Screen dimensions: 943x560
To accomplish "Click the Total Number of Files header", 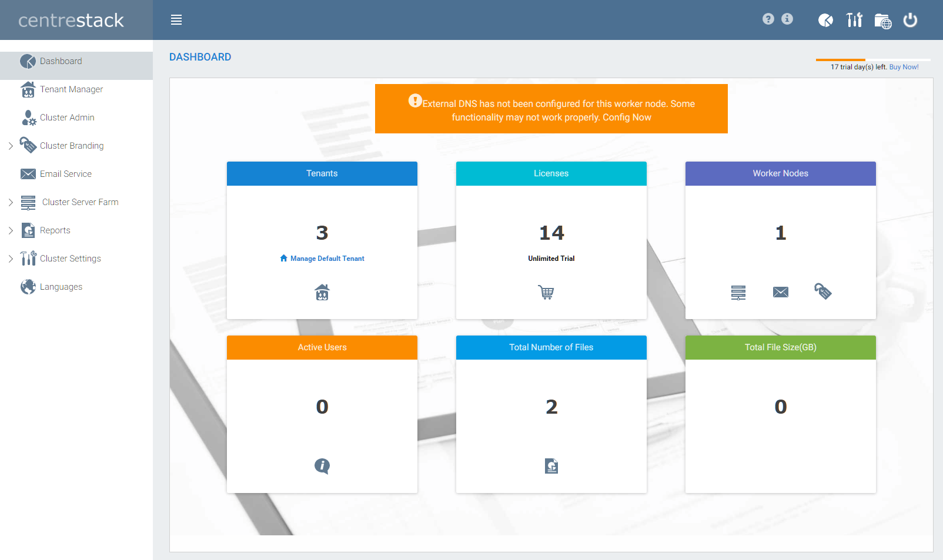I will [551, 347].
